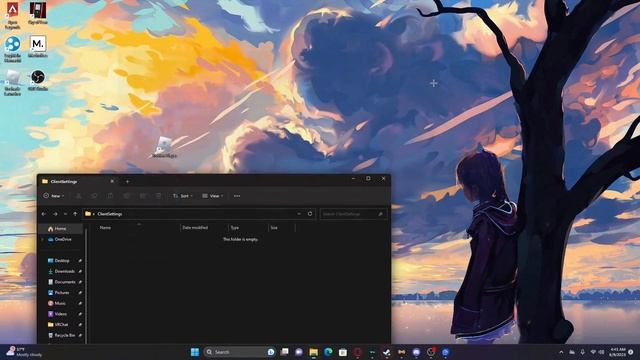
Task: Click the Cut toolbar icon
Action: [x=78, y=196]
